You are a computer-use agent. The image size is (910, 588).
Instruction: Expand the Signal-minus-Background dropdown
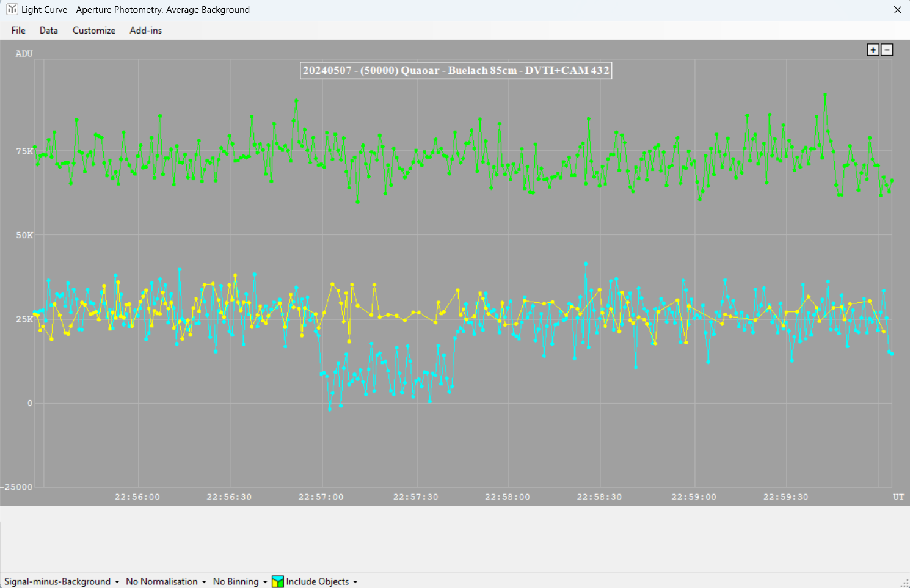point(61,581)
